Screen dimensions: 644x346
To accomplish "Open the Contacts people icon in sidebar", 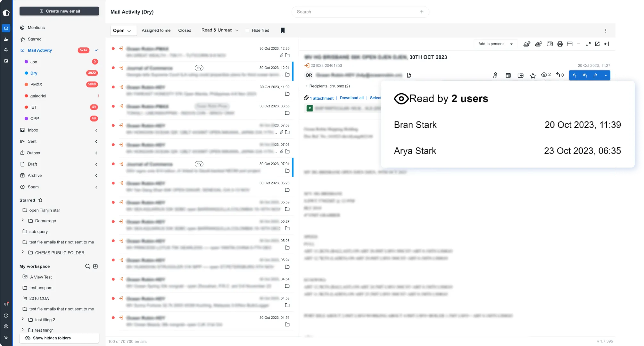I will (6, 50).
